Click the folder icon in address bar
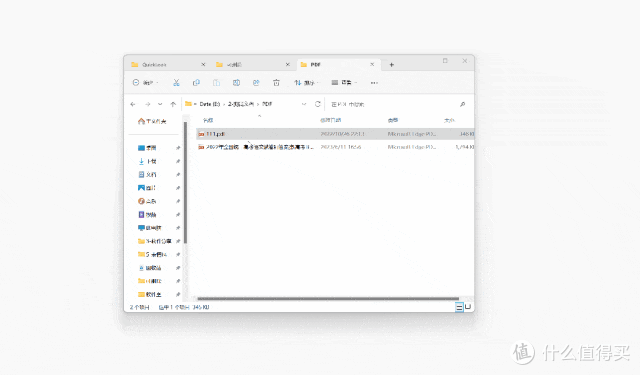640x375 pixels. pyautogui.click(x=188, y=104)
